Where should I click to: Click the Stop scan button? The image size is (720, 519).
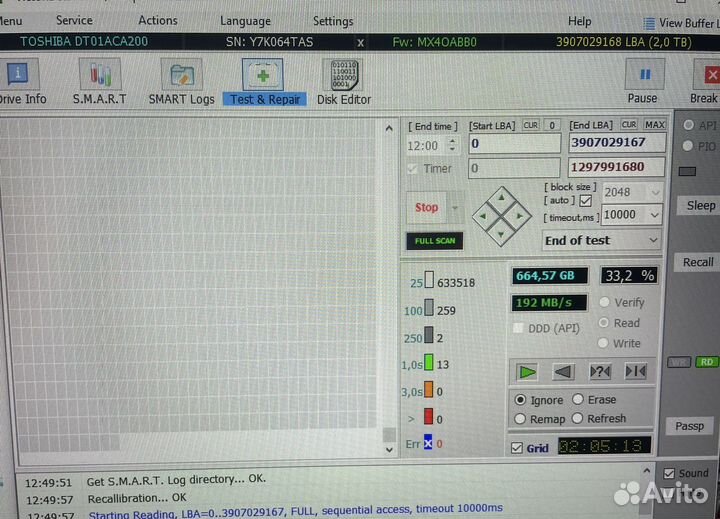coord(427,207)
